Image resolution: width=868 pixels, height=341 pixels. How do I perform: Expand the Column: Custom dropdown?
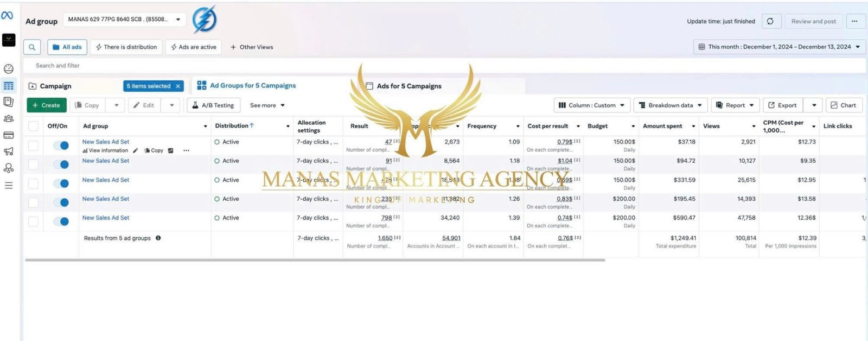tap(591, 105)
